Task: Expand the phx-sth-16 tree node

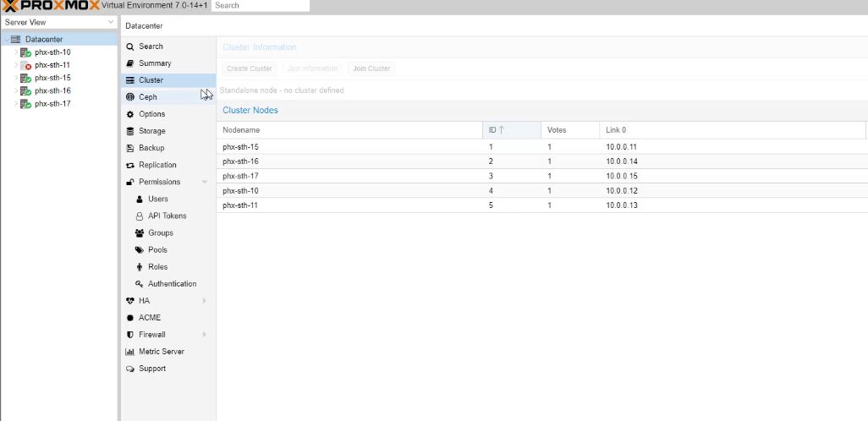Action: [x=16, y=90]
